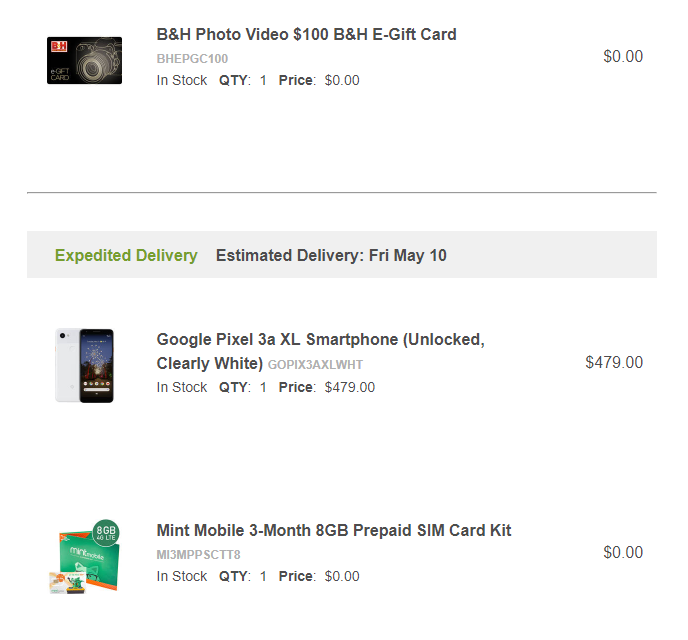
Task: Open the Google Pixel 3a XL product image
Action: point(84,365)
